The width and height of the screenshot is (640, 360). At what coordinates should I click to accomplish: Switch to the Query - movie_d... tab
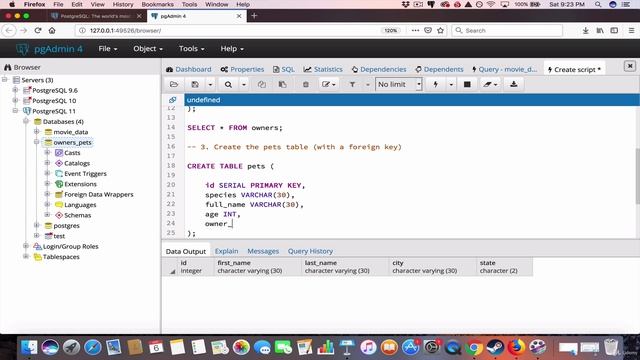tap(504, 69)
